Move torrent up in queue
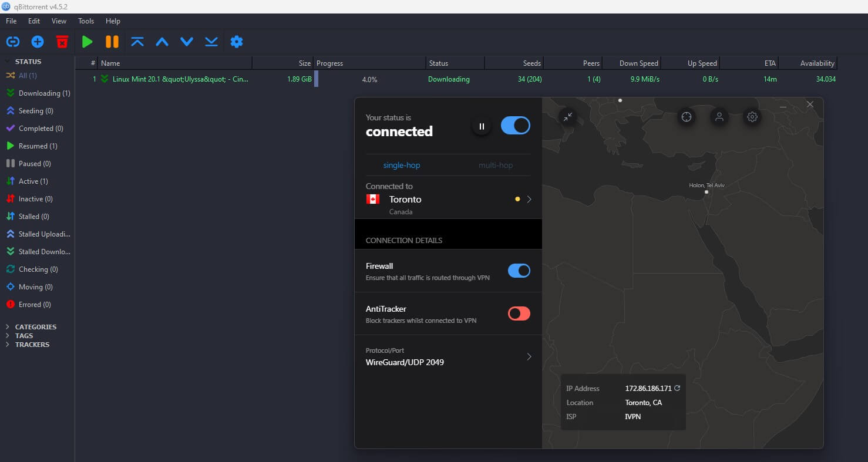Screen dimensions: 868x462 (x=162, y=42)
